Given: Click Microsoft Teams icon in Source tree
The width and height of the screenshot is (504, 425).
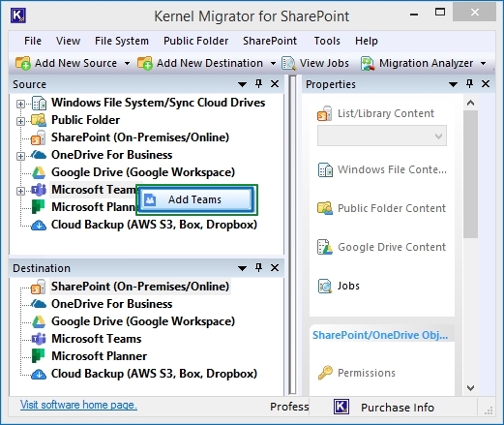Looking at the screenshot, I should pos(39,190).
